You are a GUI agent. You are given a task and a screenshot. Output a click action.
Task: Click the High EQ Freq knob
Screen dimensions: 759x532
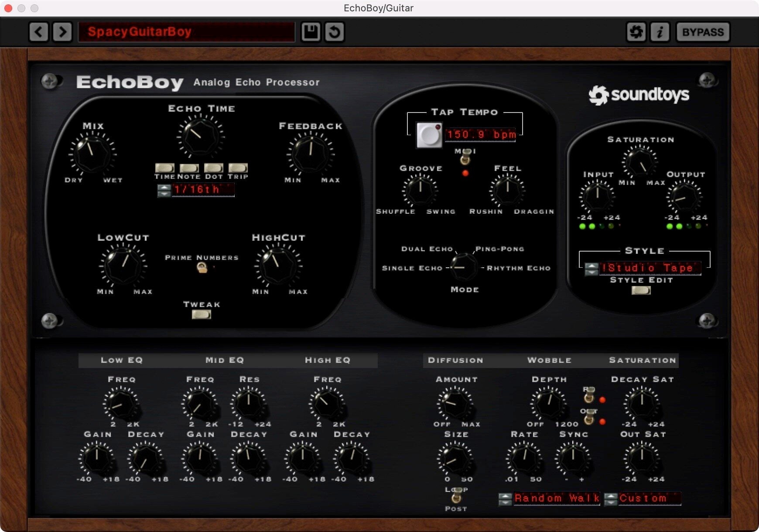coord(327,404)
